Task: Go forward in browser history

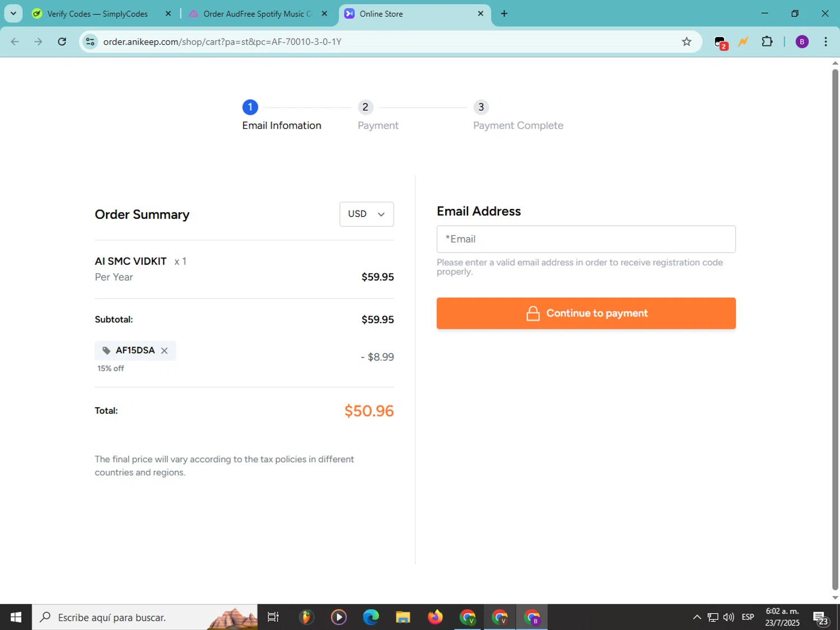Action: pos(38,42)
